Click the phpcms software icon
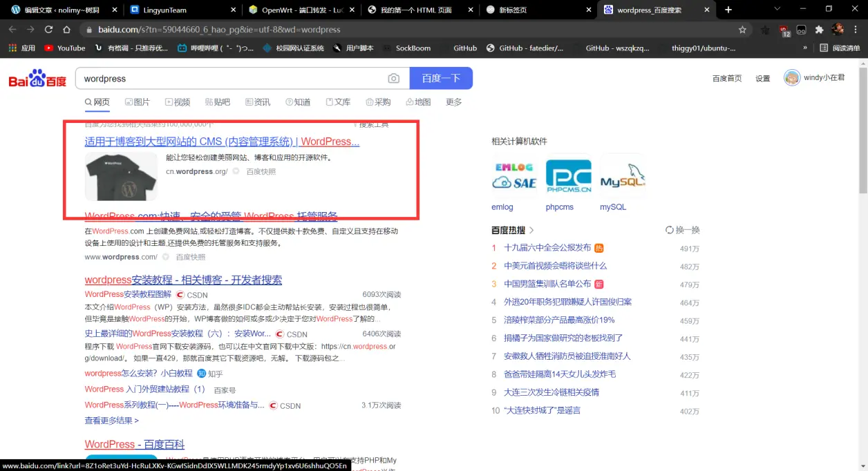Image resolution: width=868 pixels, height=471 pixels. coord(569,175)
